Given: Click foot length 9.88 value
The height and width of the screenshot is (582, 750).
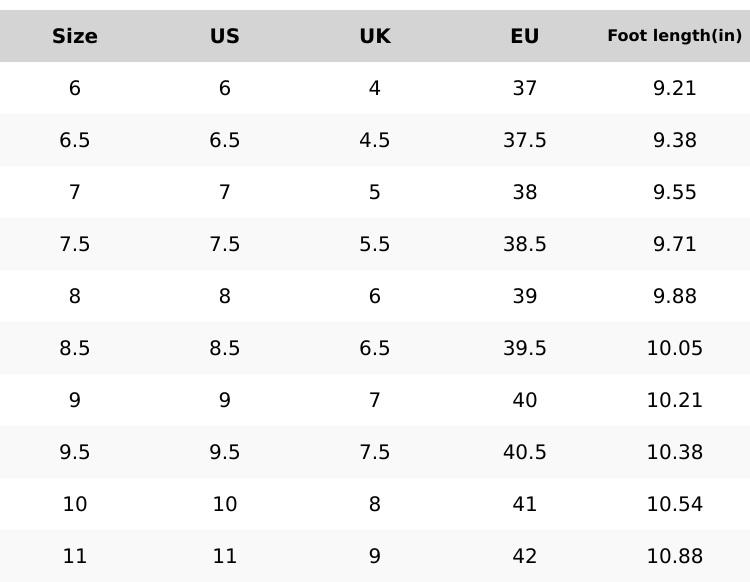Looking at the screenshot, I should 675,296.
